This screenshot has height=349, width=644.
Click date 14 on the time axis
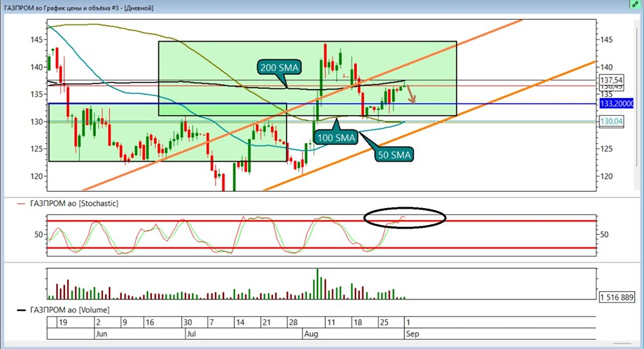coord(240,323)
